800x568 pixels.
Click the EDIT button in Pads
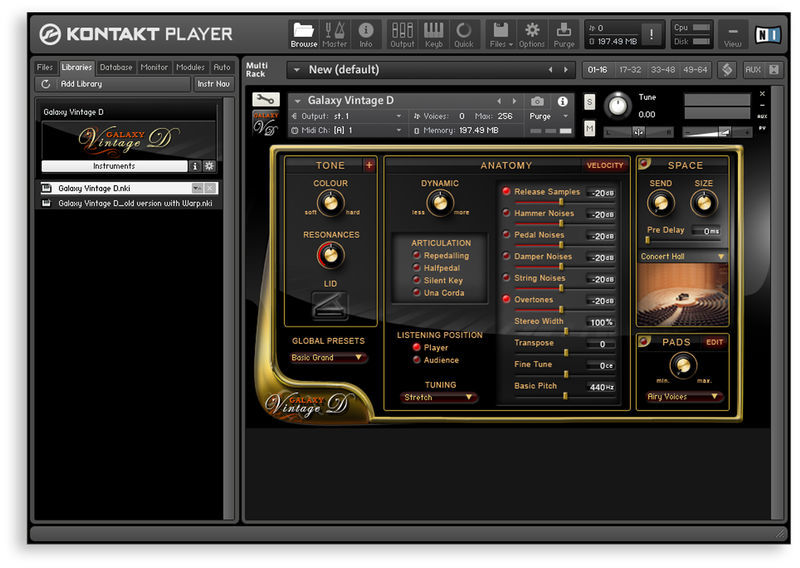(714, 342)
